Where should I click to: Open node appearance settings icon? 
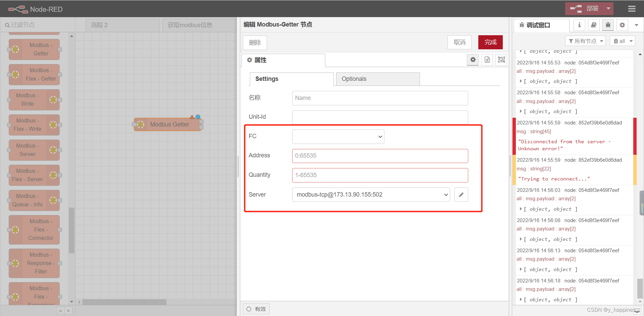[501, 60]
